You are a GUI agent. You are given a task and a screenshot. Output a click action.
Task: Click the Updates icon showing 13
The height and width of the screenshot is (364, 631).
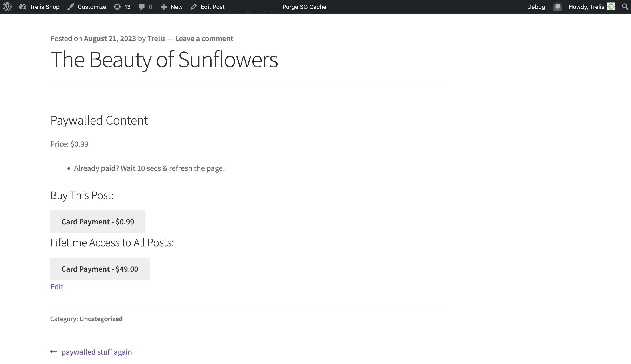(123, 6)
